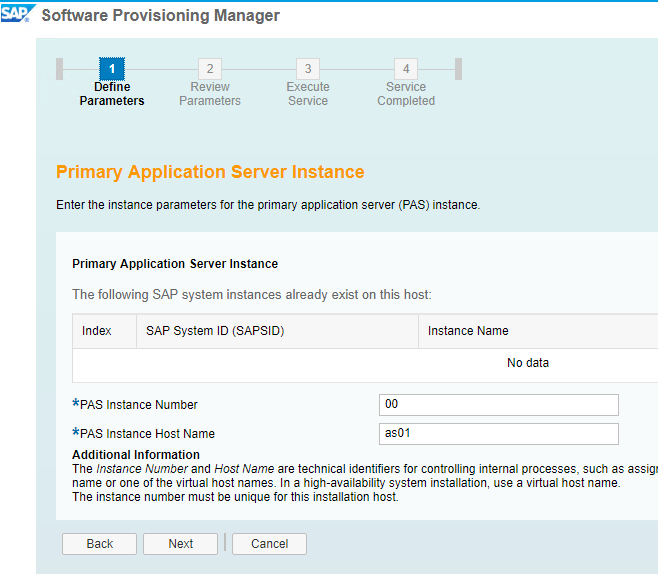Click the PAS Instance Host Name field

tap(499, 434)
